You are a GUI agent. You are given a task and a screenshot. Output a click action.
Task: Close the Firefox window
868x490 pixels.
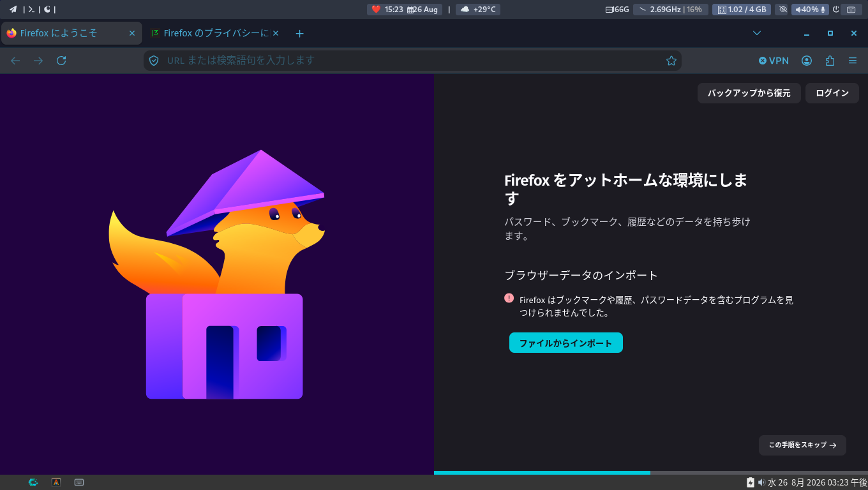[x=854, y=33]
